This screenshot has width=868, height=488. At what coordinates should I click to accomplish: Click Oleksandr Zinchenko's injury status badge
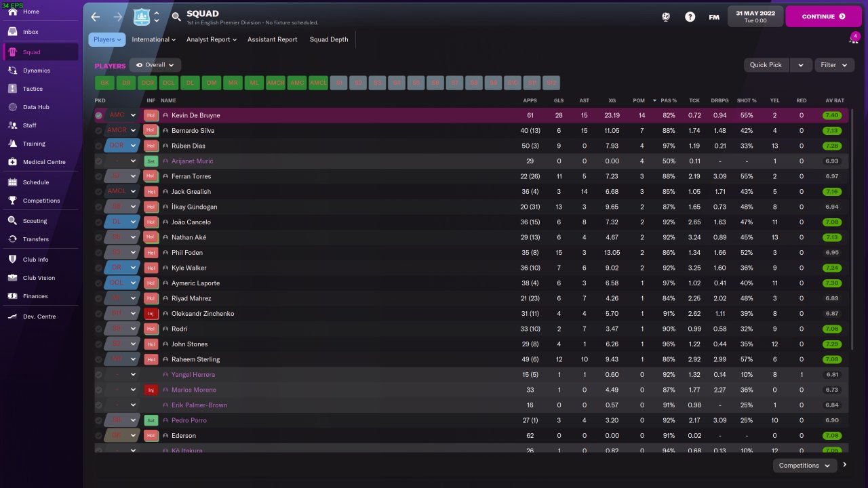tap(151, 314)
